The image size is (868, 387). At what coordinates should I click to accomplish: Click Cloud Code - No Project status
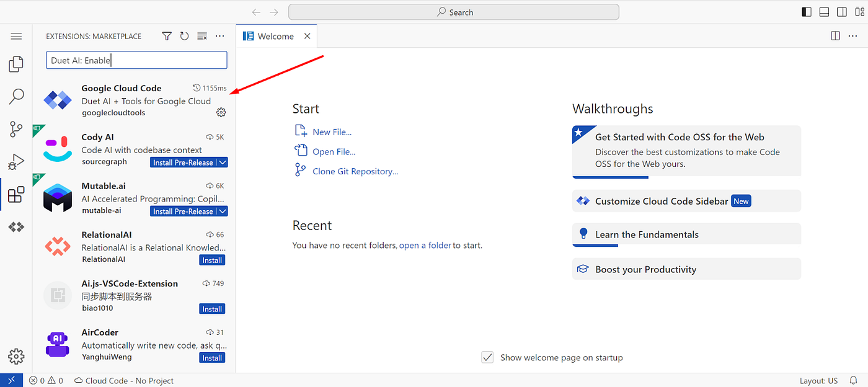click(124, 381)
